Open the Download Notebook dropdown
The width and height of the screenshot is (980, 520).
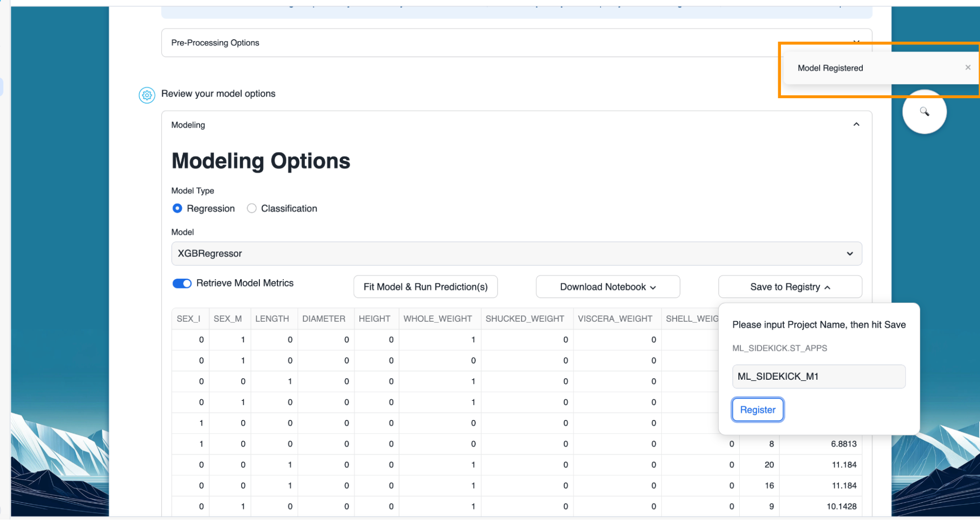pos(607,287)
